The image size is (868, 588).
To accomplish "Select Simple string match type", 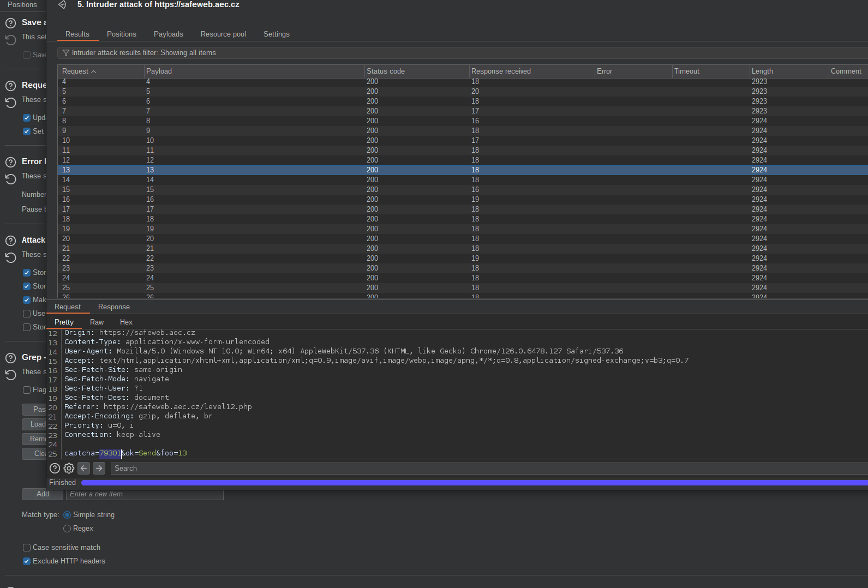I will pos(67,515).
